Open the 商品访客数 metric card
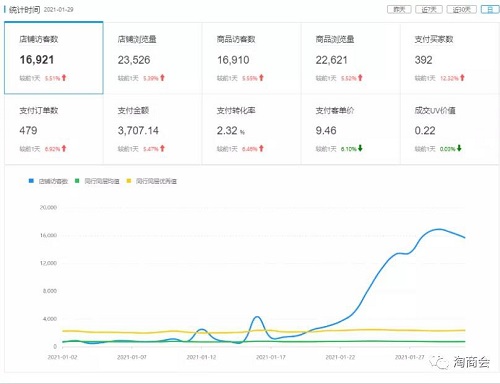This screenshot has width=500, height=384. (251, 58)
